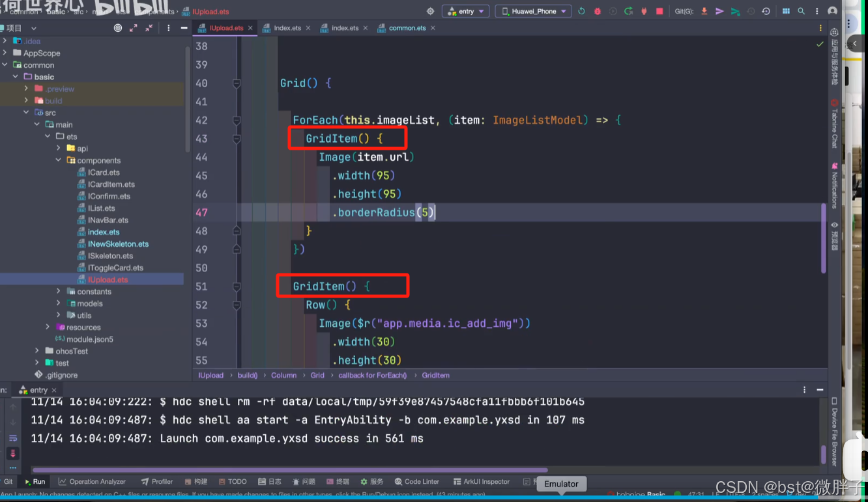
Task: Collapse the basic folder
Action: click(x=16, y=77)
